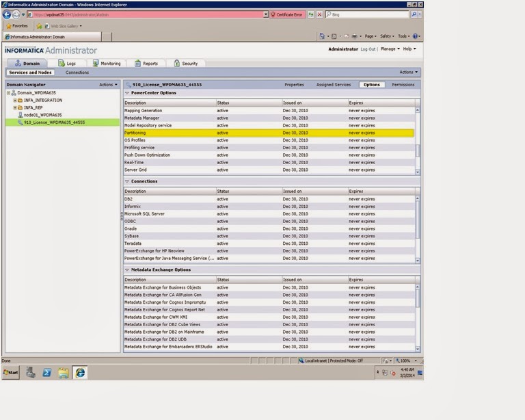Select the Partitioning row
Image resolution: width=525 pixels, height=420 pixels.
click(x=269, y=133)
